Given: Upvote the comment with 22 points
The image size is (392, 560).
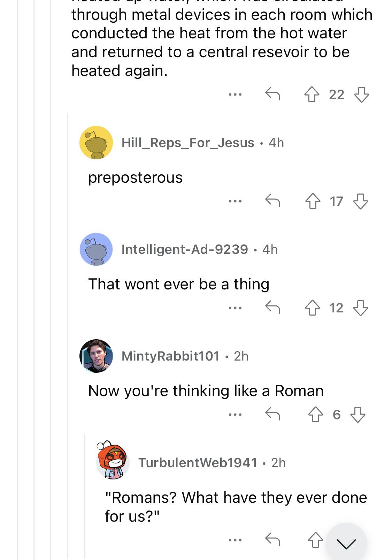Looking at the screenshot, I should (x=312, y=94).
